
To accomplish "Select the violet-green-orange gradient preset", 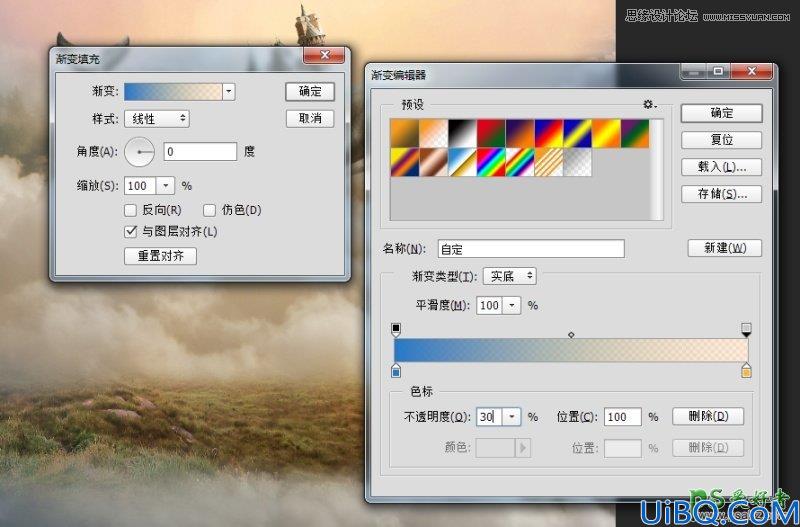I will pyautogui.click(x=635, y=134).
